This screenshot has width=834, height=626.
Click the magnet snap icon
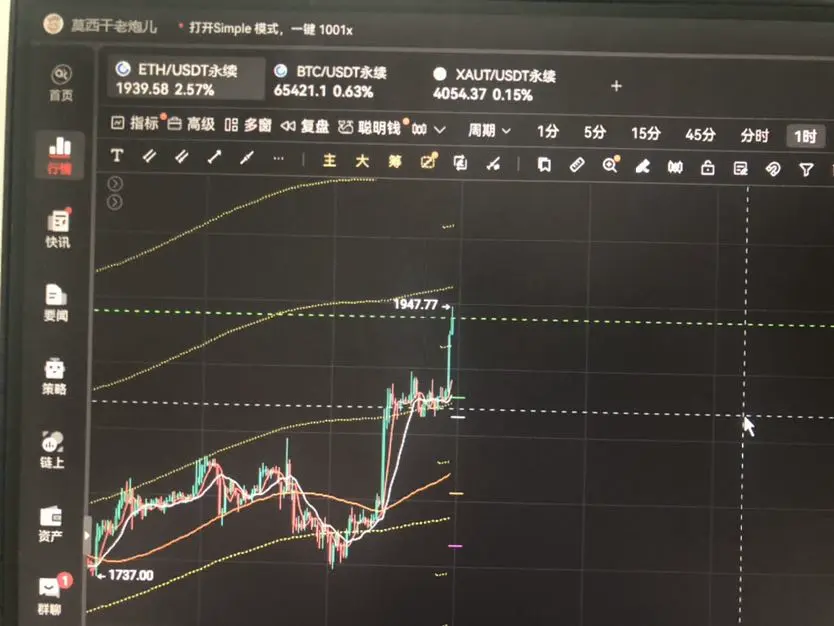773,169
